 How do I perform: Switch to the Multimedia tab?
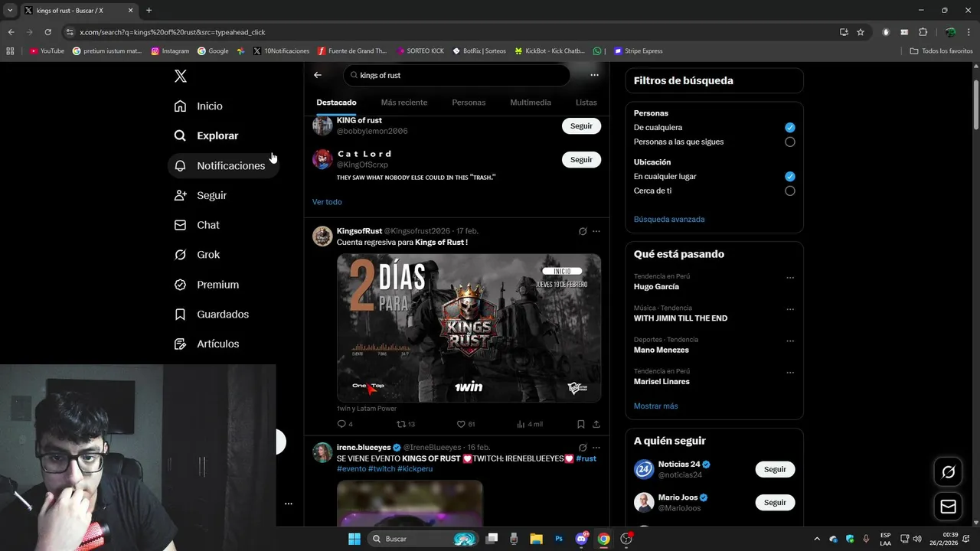531,103
